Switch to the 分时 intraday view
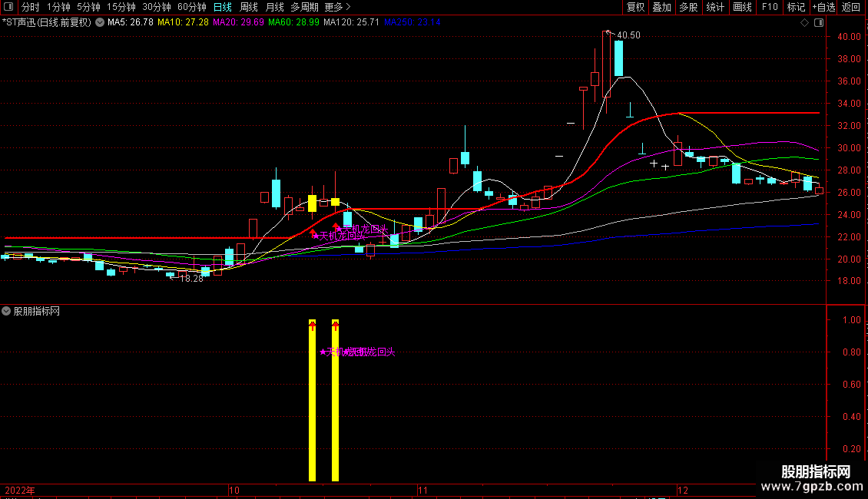The width and height of the screenshot is (868, 499). (x=30, y=7)
